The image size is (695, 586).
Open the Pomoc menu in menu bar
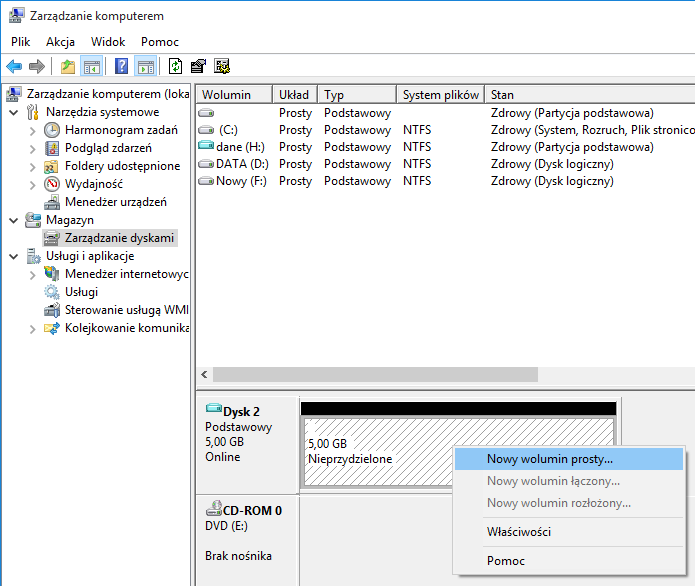pyautogui.click(x=160, y=42)
